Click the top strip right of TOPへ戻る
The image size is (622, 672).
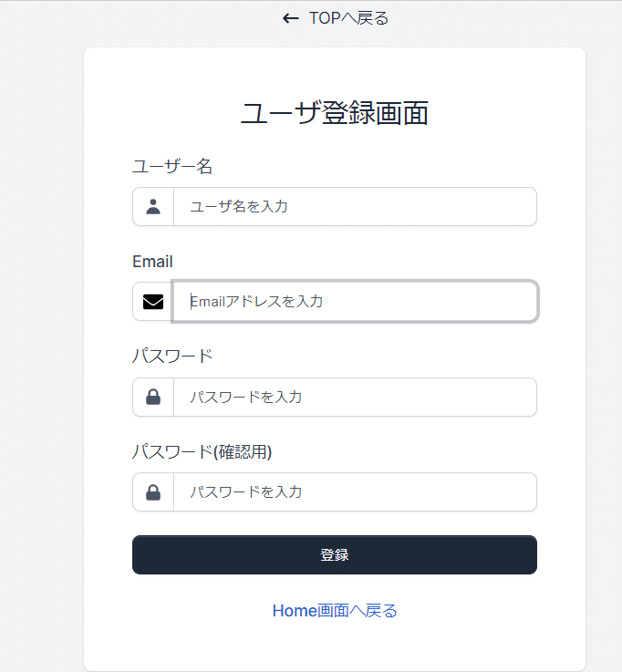(511, 20)
